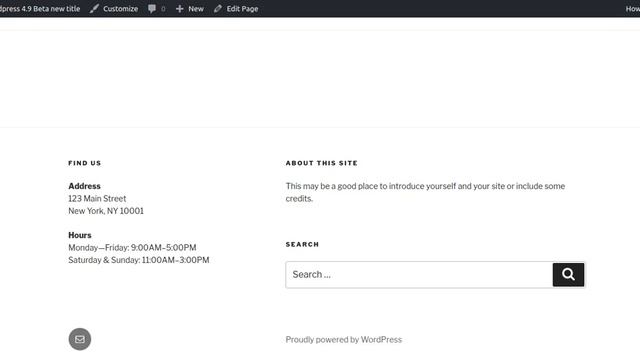The image size is (640, 360).
Task: Click the Search widget heading
Action: (x=302, y=244)
